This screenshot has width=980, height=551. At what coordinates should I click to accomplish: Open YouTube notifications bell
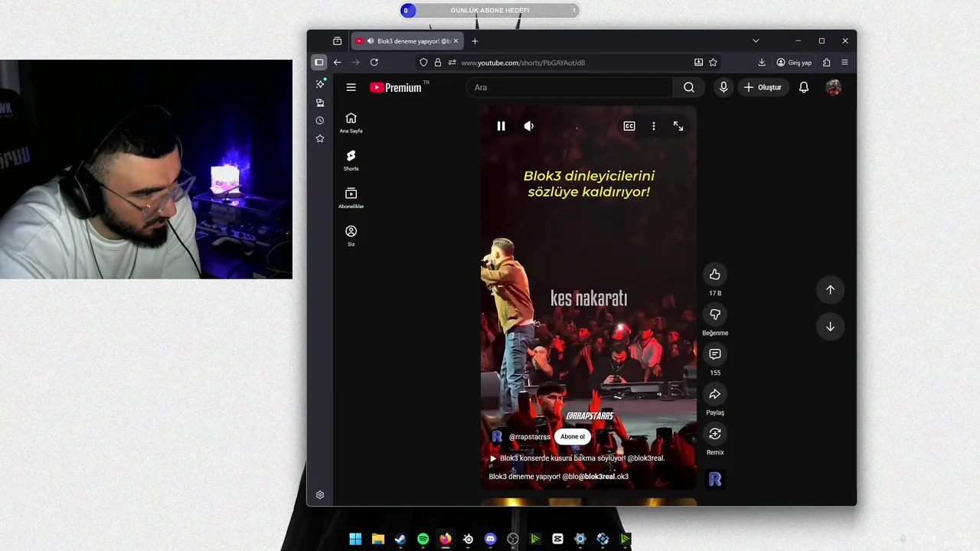804,87
